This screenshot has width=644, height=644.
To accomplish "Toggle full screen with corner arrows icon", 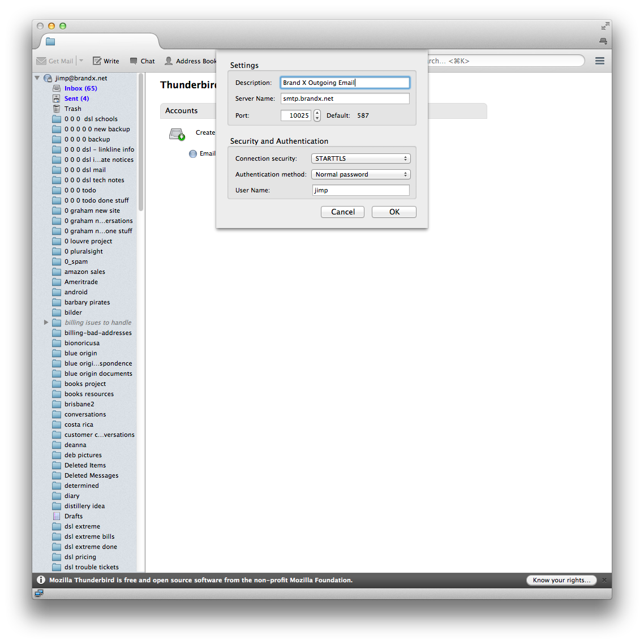I will click(605, 26).
